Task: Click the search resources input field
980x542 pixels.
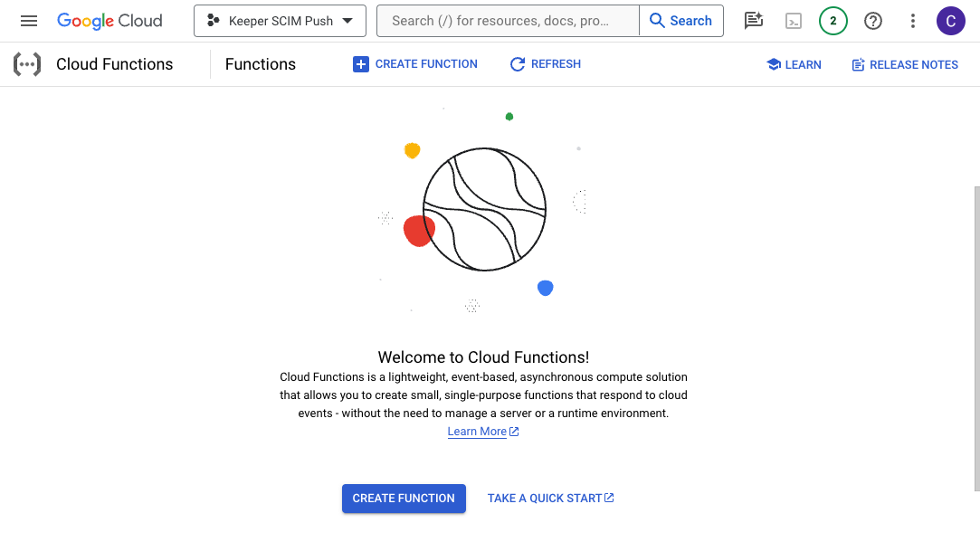Action: pos(507,21)
